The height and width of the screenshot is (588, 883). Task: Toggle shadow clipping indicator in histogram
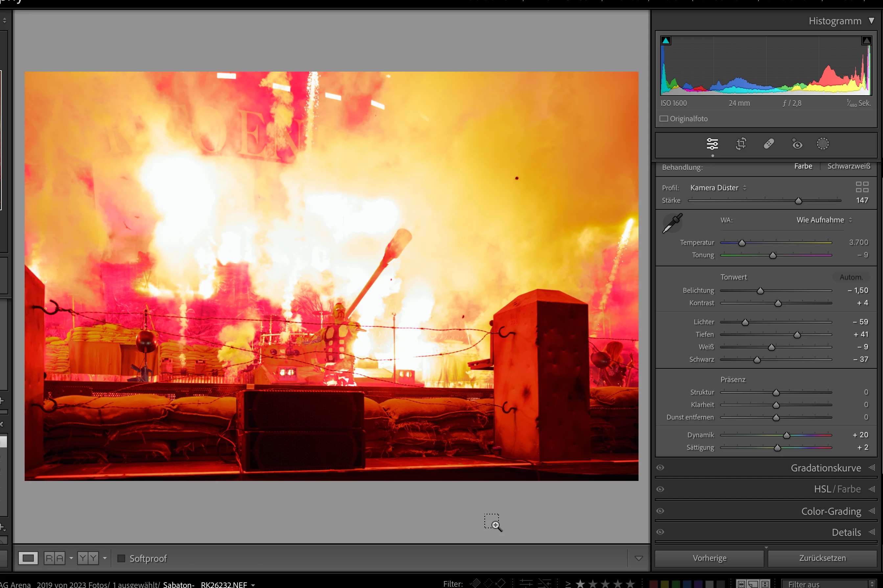coord(666,41)
